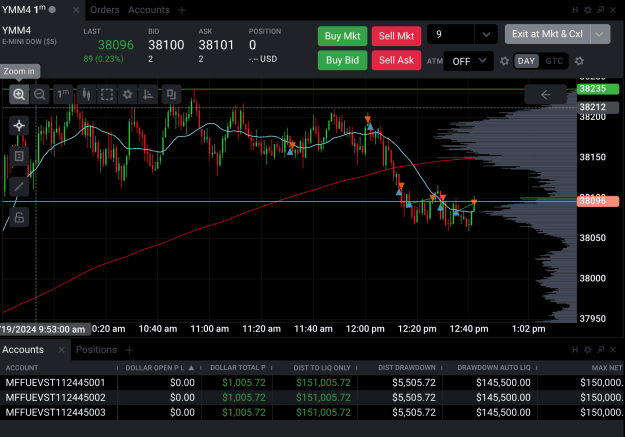Viewport: 625px width, 437px height.
Task: Toggle the chart lock icon
Action: 19,217
